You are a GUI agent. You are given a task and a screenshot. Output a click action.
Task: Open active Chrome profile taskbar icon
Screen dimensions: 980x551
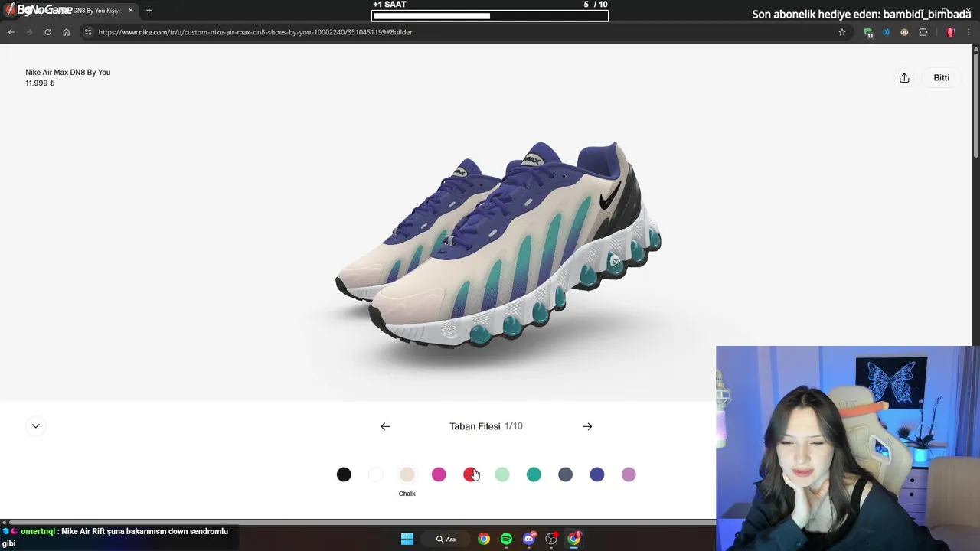[x=574, y=539]
